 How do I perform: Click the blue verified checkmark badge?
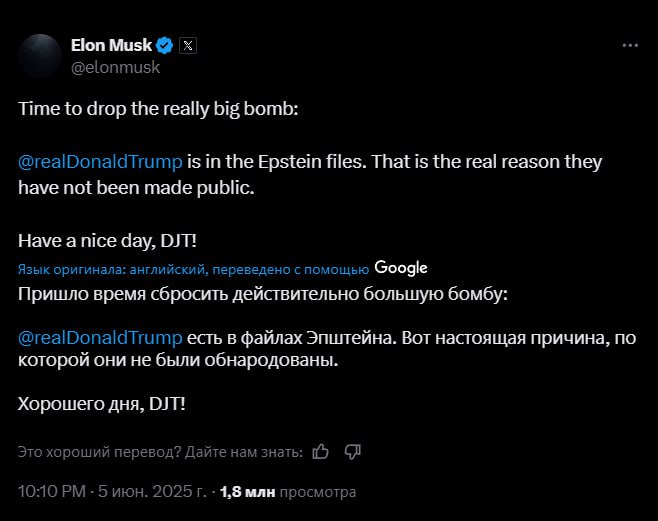(165, 45)
